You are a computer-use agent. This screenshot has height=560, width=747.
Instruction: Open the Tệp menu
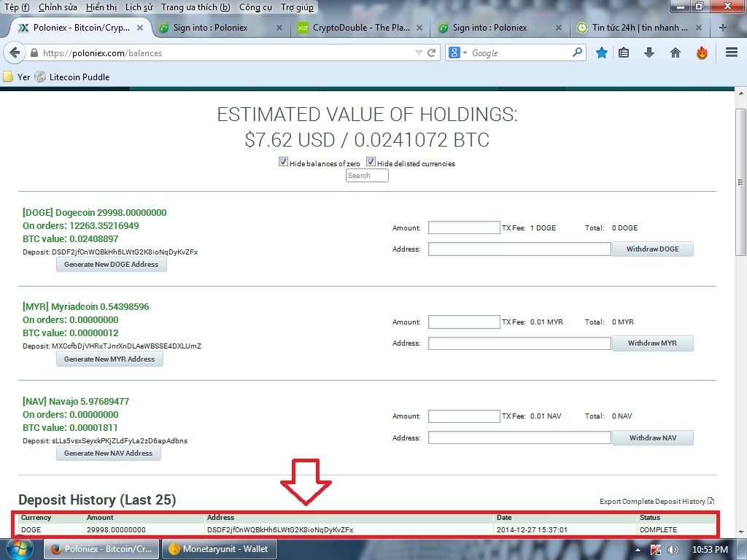pyautogui.click(x=17, y=7)
